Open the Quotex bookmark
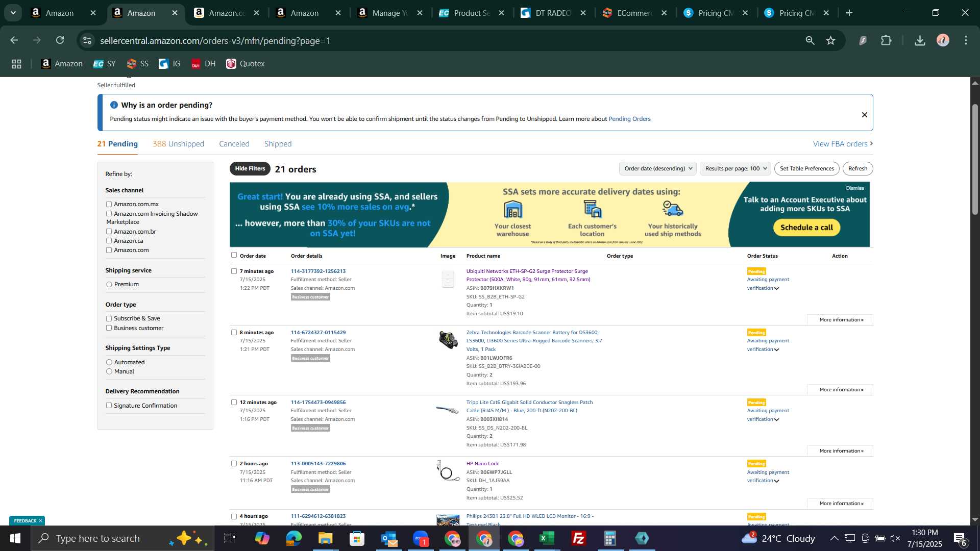980x551 pixels. 246,64
